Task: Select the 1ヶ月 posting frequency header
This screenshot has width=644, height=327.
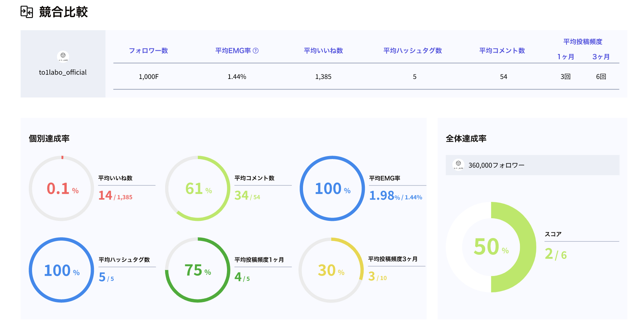Action: pyautogui.click(x=565, y=57)
